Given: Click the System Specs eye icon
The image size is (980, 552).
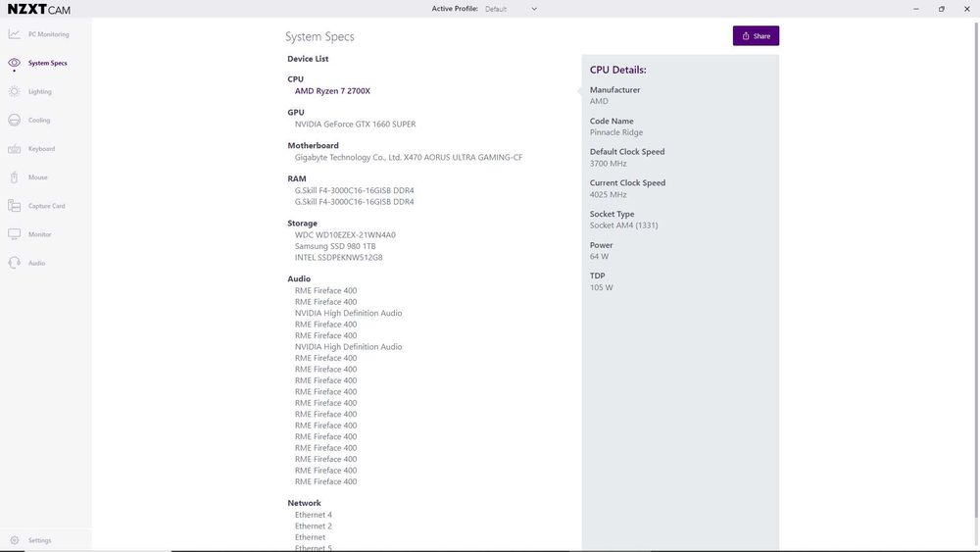Looking at the screenshot, I should (14, 63).
